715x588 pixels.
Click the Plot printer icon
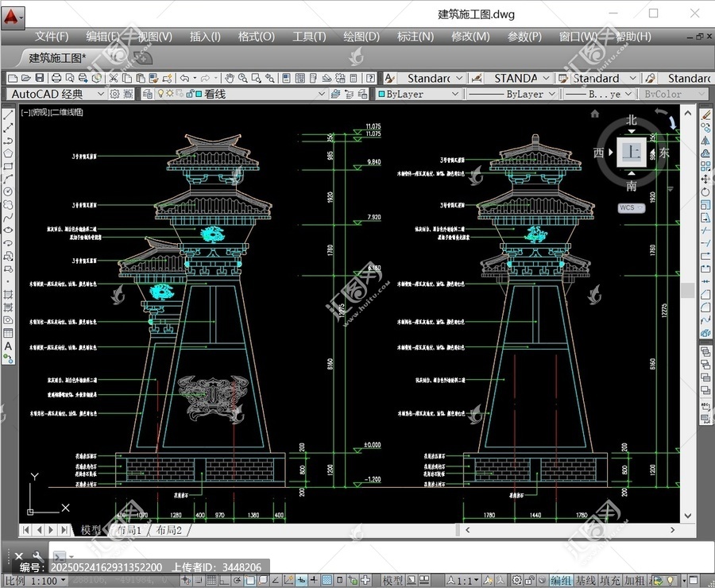56,78
